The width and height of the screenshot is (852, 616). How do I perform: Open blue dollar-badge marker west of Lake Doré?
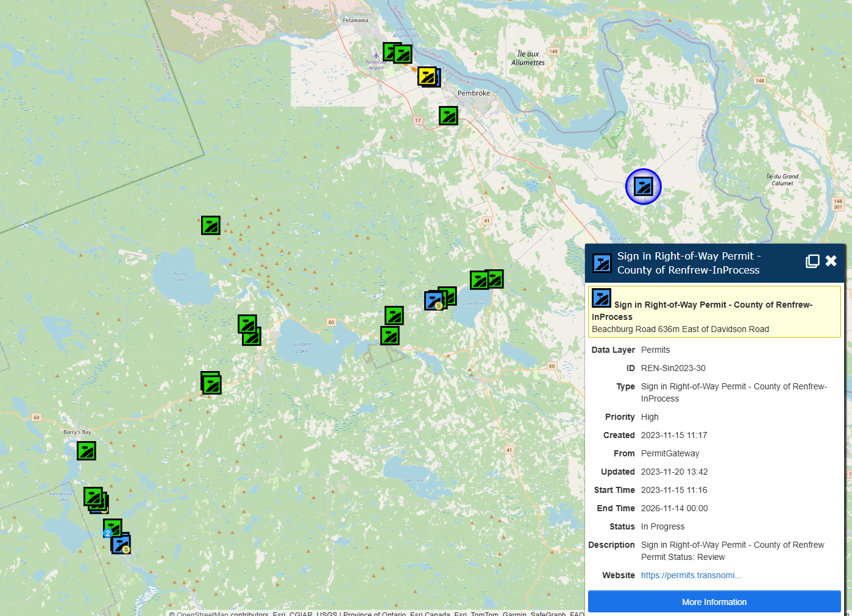coord(434,300)
